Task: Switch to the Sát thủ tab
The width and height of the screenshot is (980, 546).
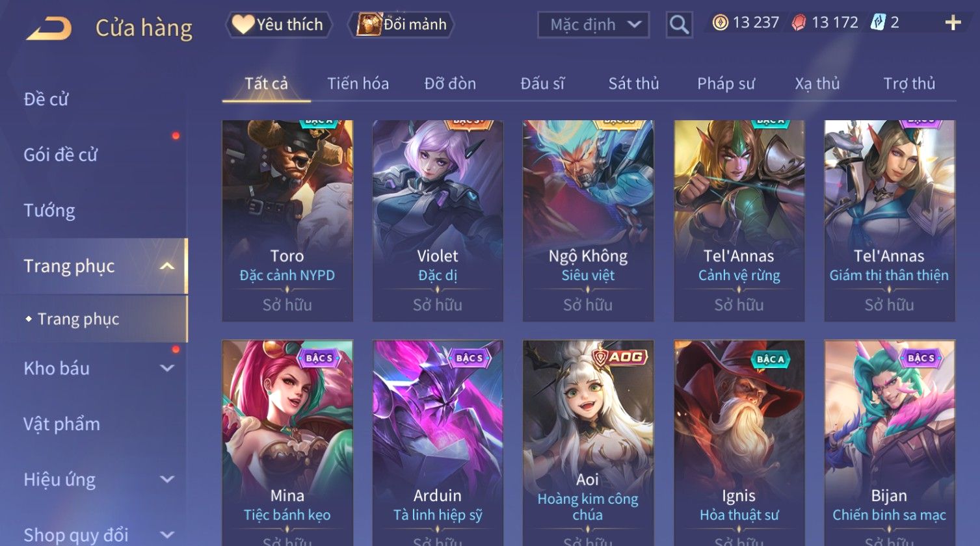Action: pyautogui.click(x=633, y=84)
